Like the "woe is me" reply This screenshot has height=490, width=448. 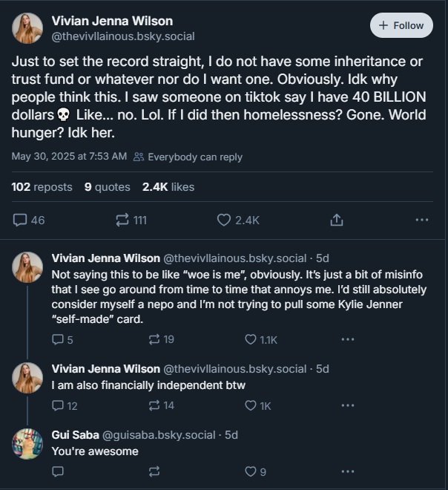tap(251, 339)
